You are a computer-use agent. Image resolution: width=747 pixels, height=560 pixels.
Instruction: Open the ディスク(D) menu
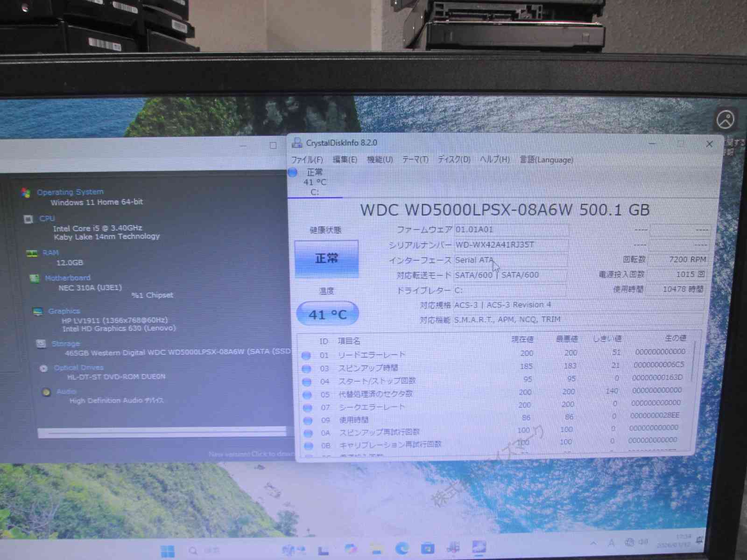453,160
